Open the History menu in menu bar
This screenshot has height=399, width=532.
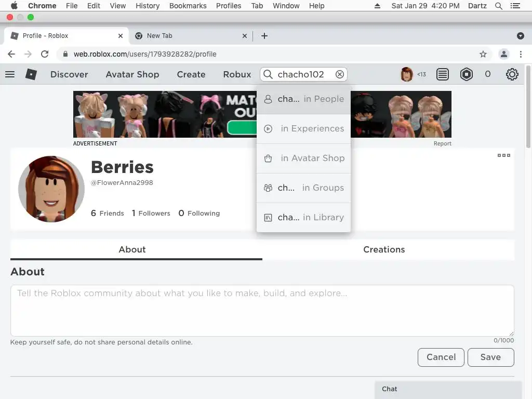point(147,6)
